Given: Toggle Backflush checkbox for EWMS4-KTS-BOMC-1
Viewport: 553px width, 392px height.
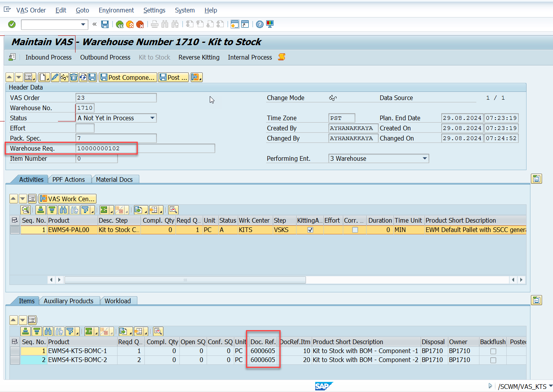Looking at the screenshot, I should 493,351.
